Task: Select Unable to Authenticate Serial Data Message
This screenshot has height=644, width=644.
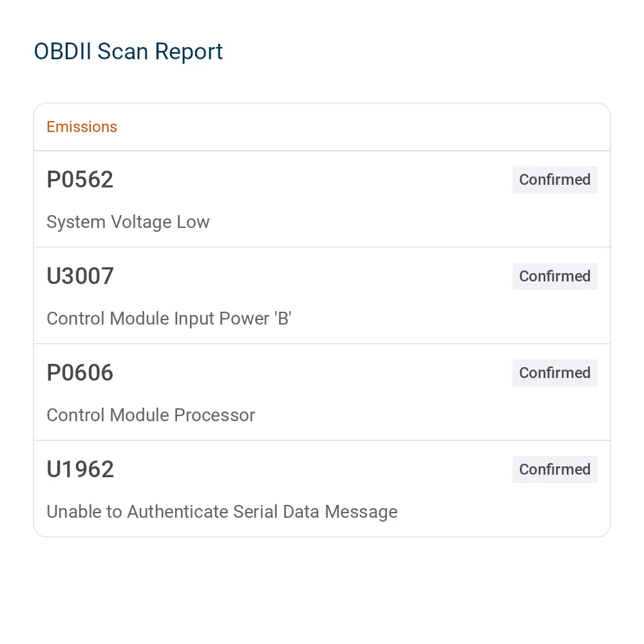Action: pos(222,512)
